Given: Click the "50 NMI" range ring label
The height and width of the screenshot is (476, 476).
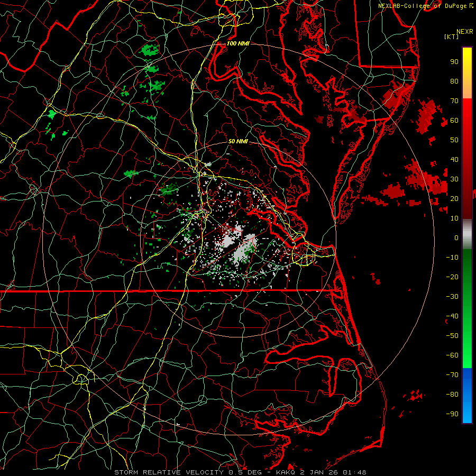Looking at the screenshot, I should [238, 141].
